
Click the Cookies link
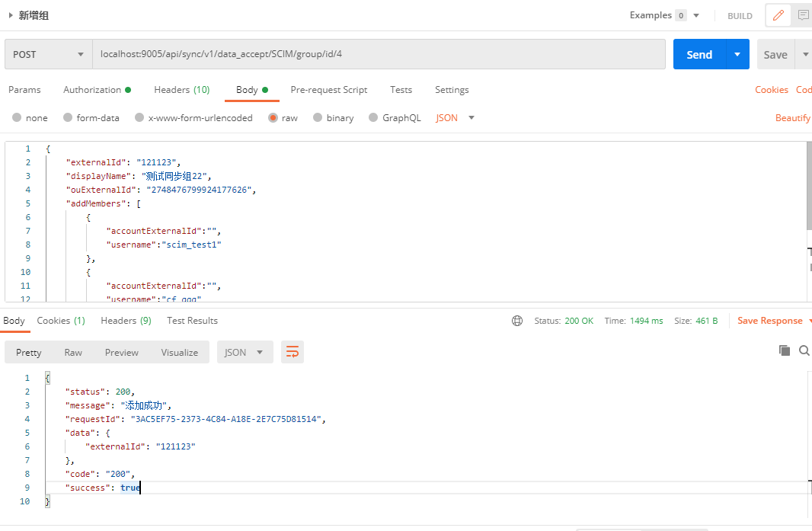pyautogui.click(x=771, y=90)
